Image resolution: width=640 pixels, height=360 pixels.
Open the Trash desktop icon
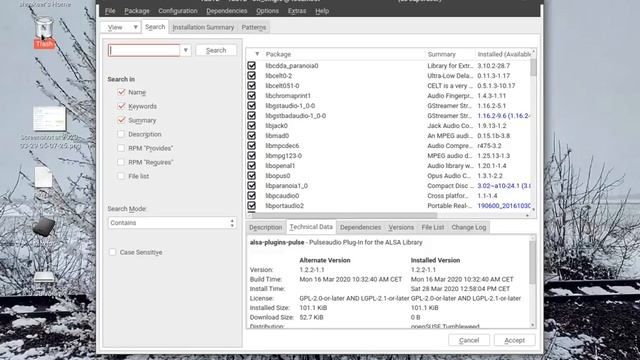[x=44, y=32]
